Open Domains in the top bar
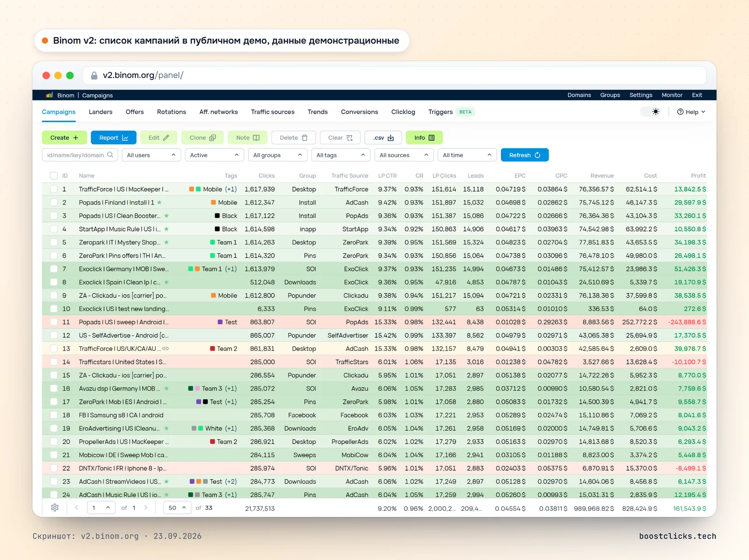Viewport: 749px width, 560px height. coord(579,95)
